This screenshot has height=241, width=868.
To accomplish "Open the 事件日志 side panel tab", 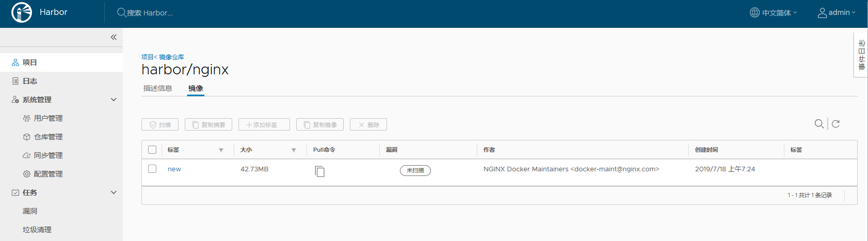I will click(861, 55).
